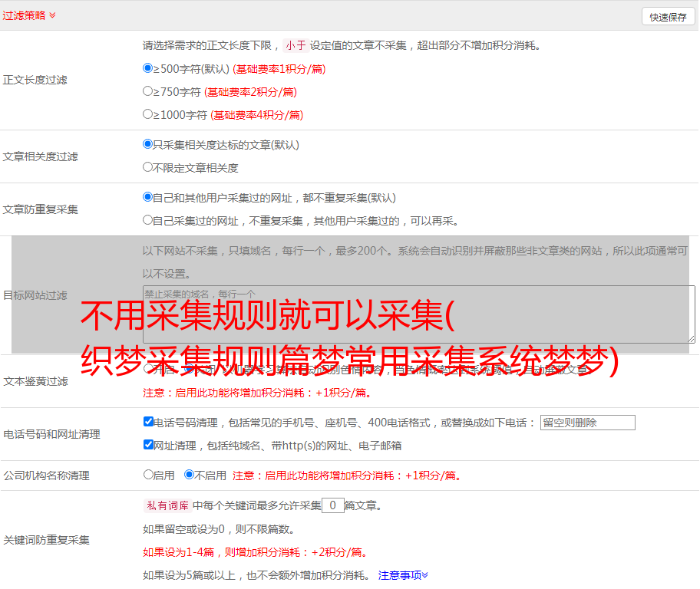Select 不启用 for 公司机构名称清理
This screenshot has width=700, height=589.
pos(190,475)
